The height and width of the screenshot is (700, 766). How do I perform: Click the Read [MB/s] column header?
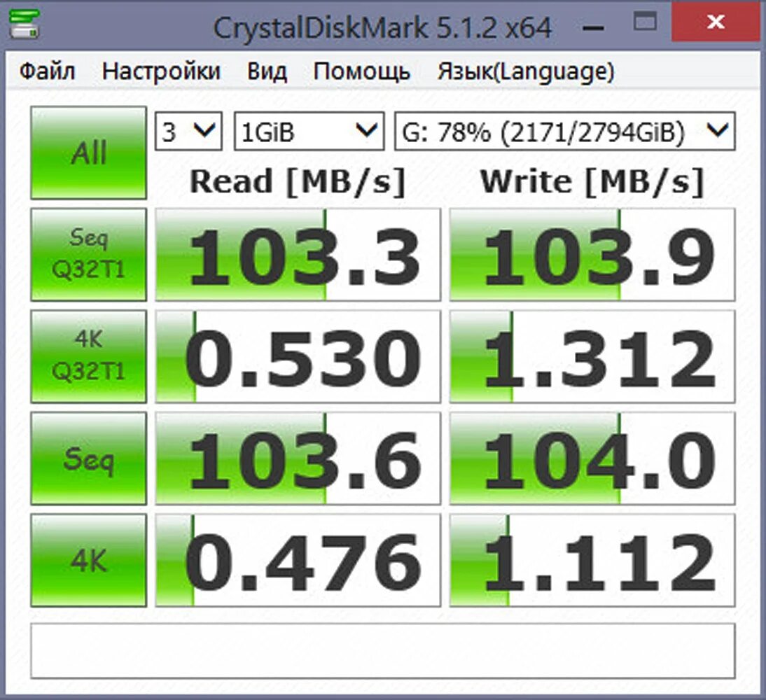(x=298, y=182)
